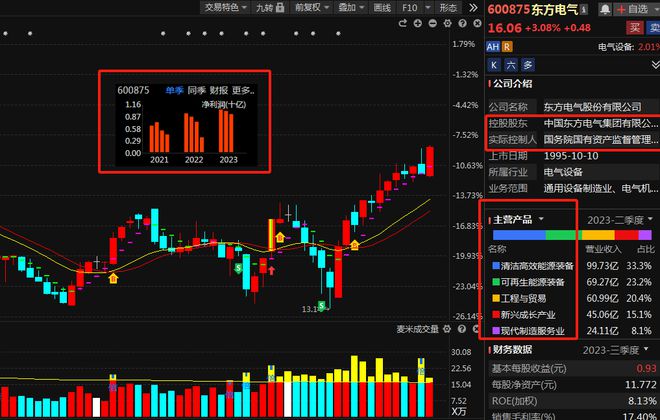The image size is (660, 420).
Task: Click the K tag button
Action: point(494,65)
